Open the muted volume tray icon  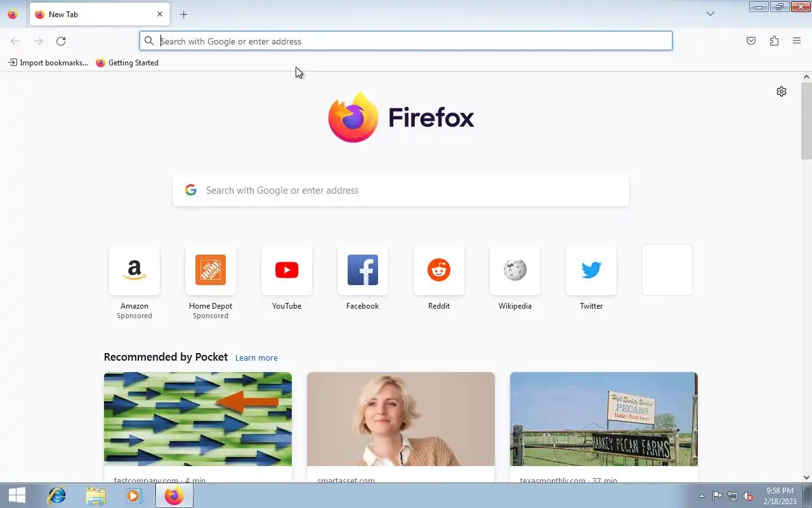point(749,497)
